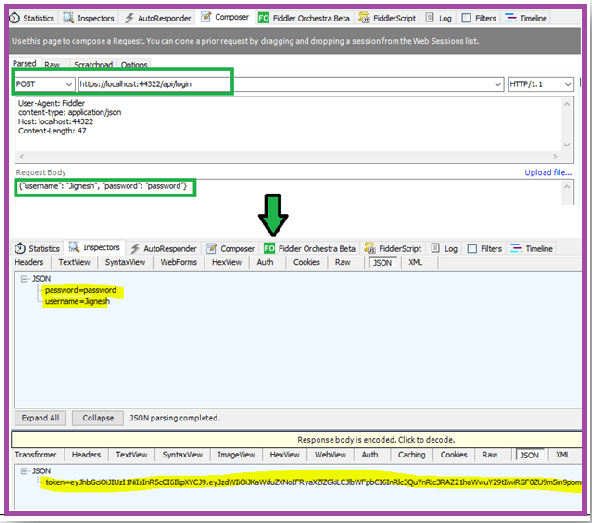Viewport: 592px width, 523px height.
Task: Click 'JSON parsing completed.' status text
Action: [x=174, y=418]
